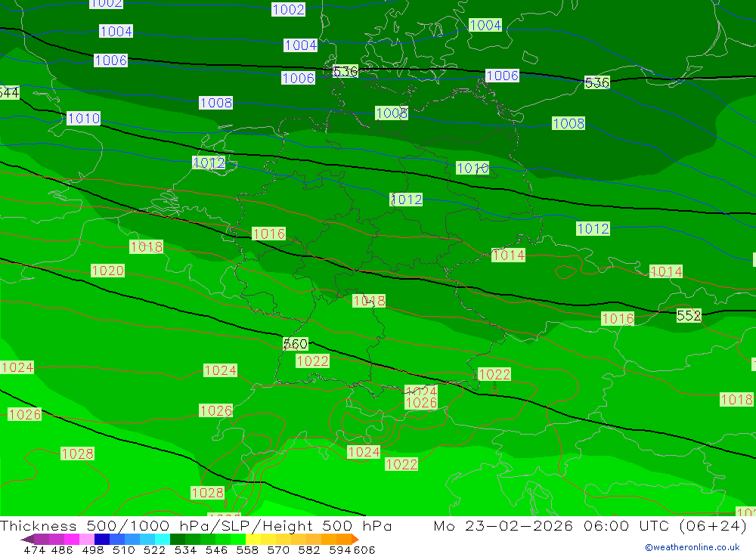
Task: Select the cyan swatch in the thickness legend
Action: [x=163, y=539]
